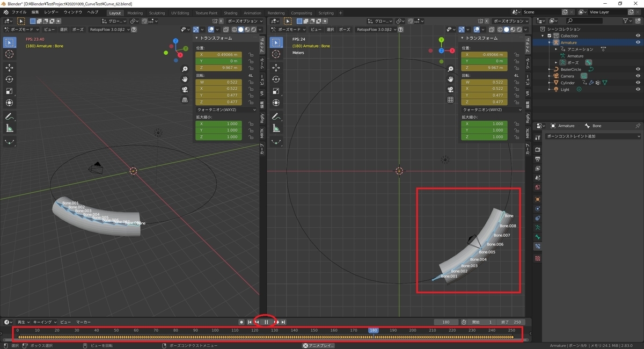This screenshot has height=349, width=644.
Task: Click current frame 180 marker on timeline
Action: [x=374, y=330]
